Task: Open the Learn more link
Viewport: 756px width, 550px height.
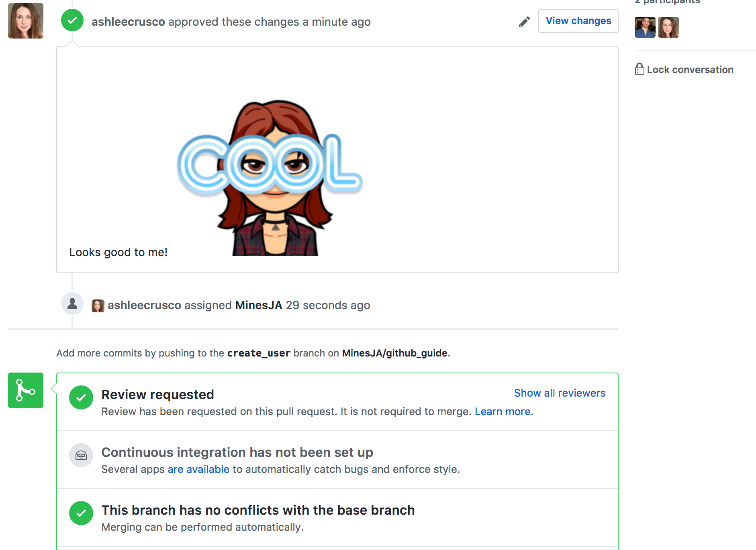Action: tap(503, 411)
